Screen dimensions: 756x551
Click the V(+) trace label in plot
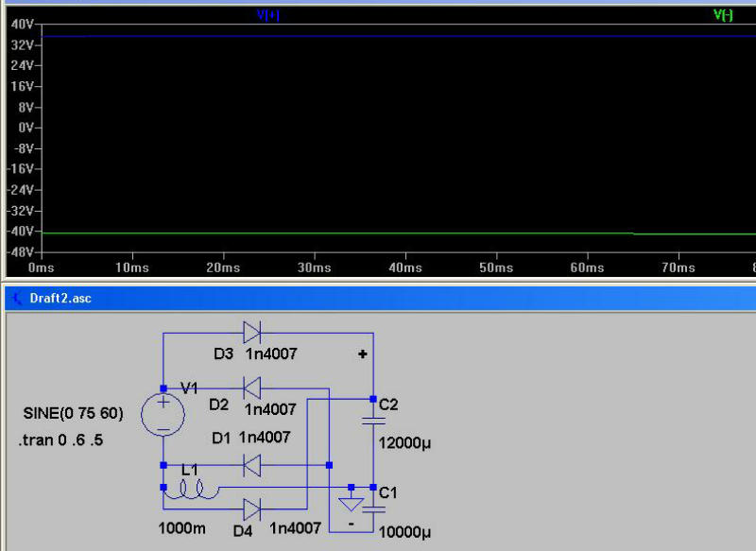point(267,15)
